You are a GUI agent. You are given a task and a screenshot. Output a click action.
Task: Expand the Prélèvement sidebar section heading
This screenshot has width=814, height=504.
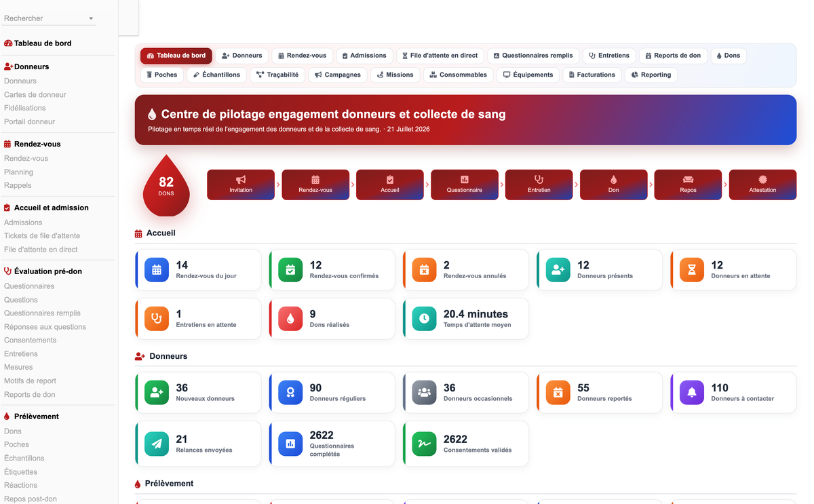pos(31,416)
